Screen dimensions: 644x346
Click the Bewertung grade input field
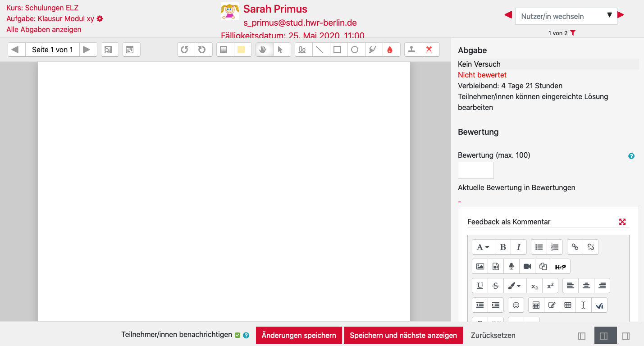pyautogui.click(x=475, y=170)
